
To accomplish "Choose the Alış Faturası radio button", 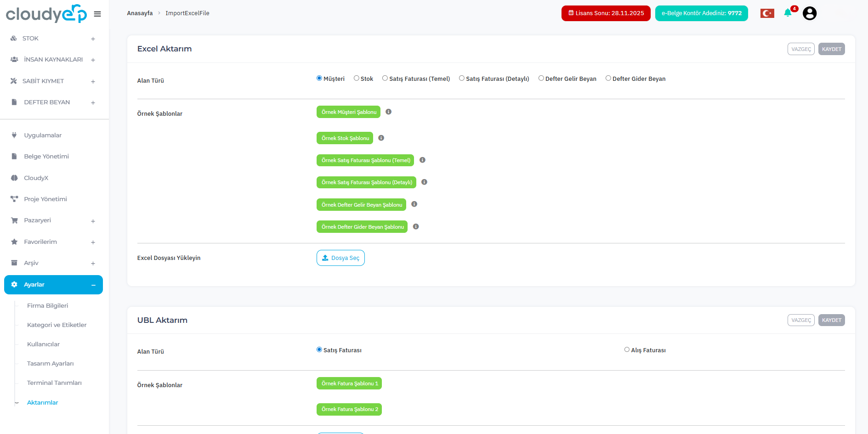I will tap(627, 349).
